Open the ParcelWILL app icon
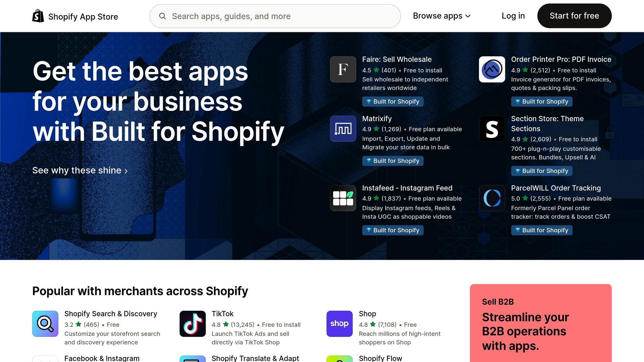This screenshot has height=362, width=644. (492, 198)
